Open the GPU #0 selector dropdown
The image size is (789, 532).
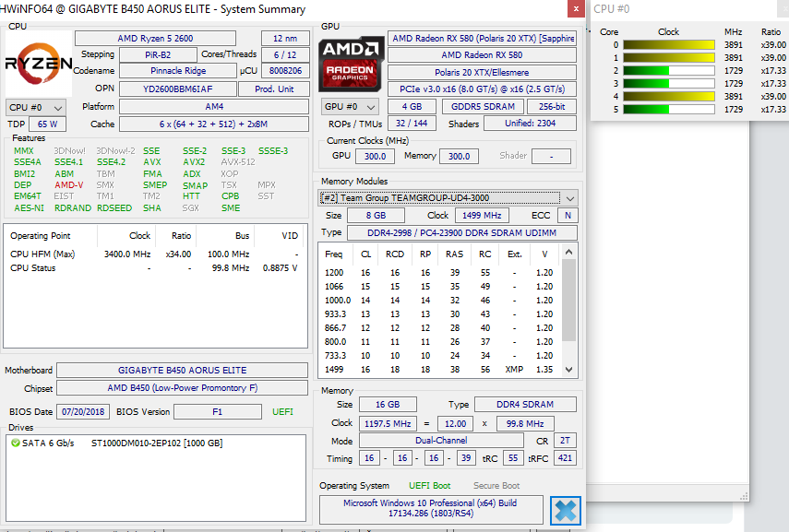pyautogui.click(x=350, y=107)
